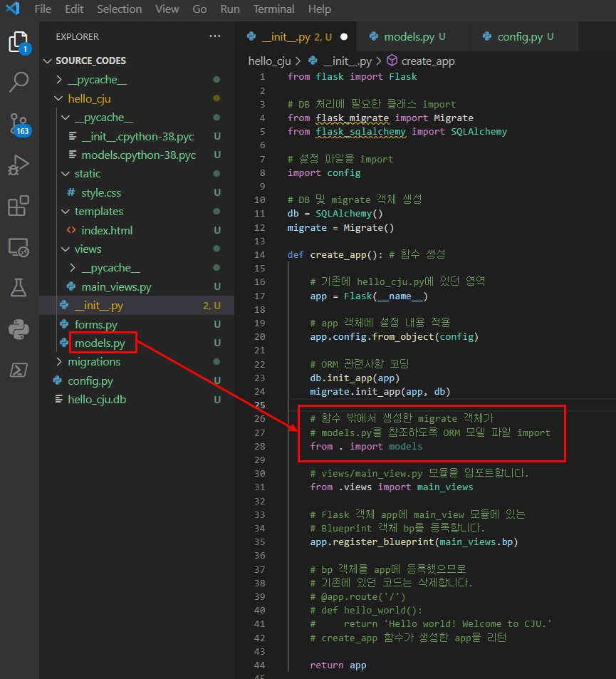
Task: Open Source Control with 163 changes badge
Action: pos(19,125)
